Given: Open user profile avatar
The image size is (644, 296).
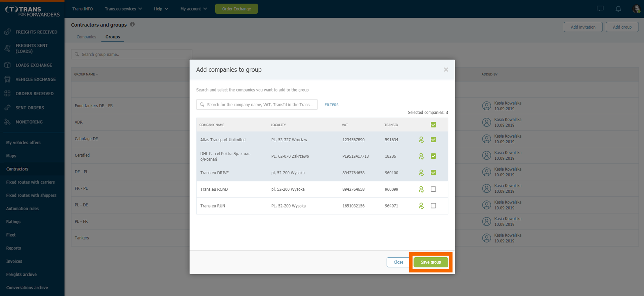Looking at the screenshot, I should [x=636, y=9].
